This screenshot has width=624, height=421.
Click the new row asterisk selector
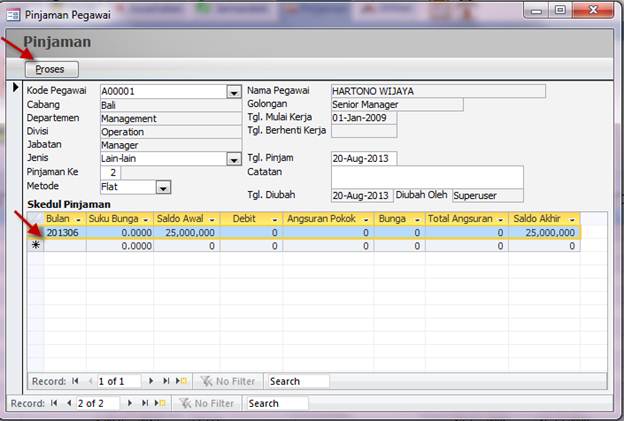[x=36, y=246]
